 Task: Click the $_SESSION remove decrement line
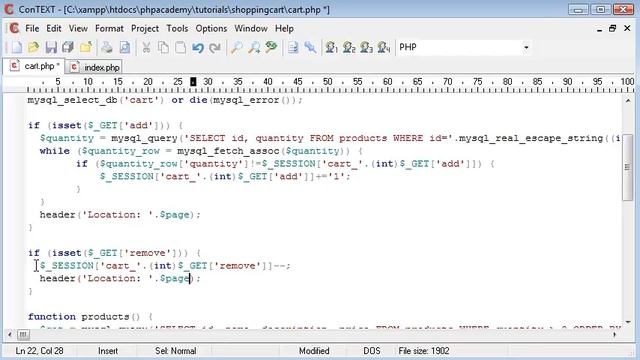[165, 266]
